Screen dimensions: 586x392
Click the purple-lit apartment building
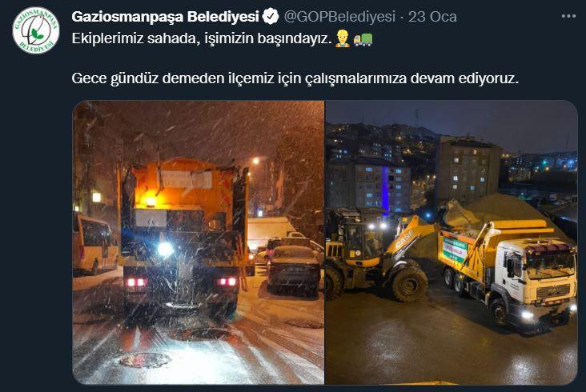pyautogui.click(x=383, y=185)
